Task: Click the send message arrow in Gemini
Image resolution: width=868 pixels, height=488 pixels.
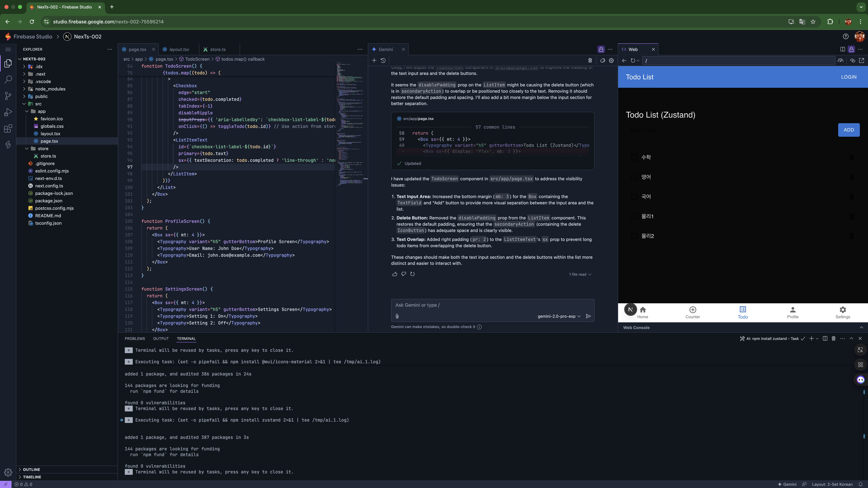Action: coord(588,316)
